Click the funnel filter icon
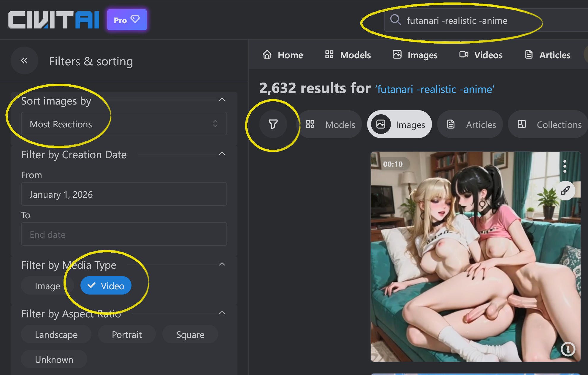Image resolution: width=588 pixels, height=375 pixels. (273, 124)
